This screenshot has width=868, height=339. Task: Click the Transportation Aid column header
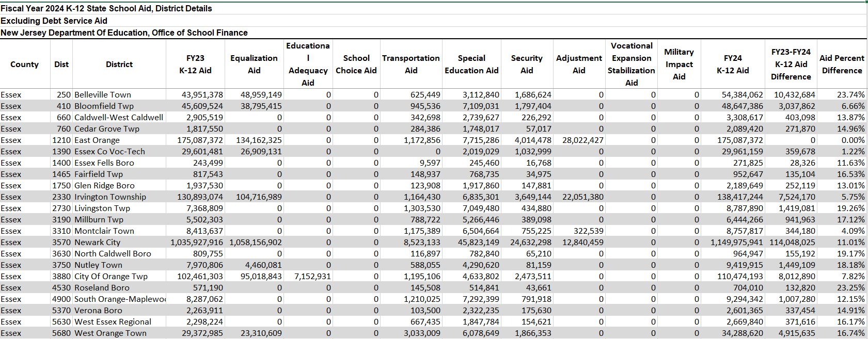pos(411,64)
